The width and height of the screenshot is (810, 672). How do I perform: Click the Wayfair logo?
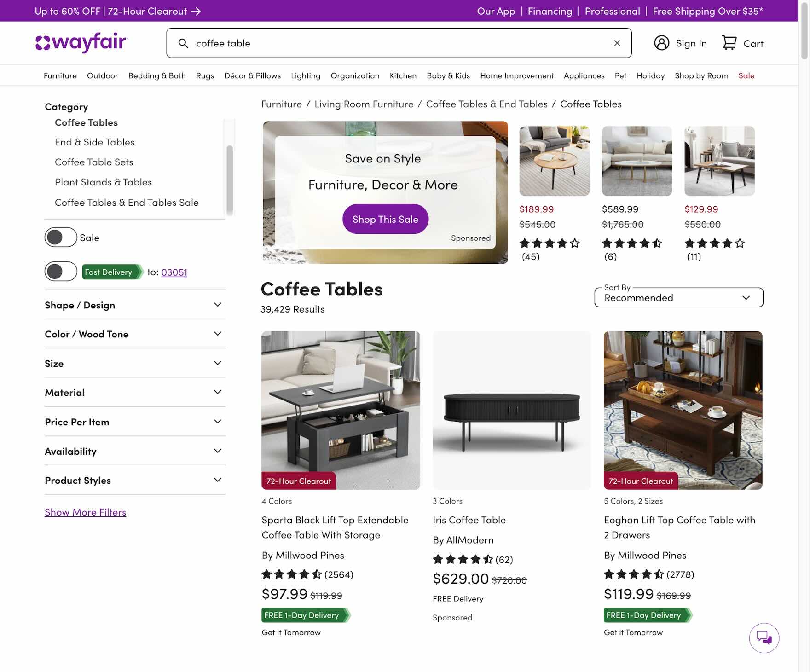[81, 42]
